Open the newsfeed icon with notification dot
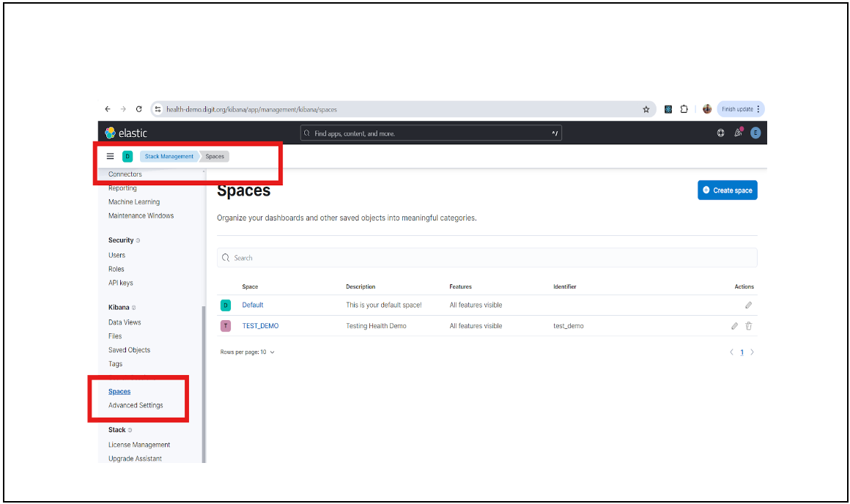 [738, 133]
